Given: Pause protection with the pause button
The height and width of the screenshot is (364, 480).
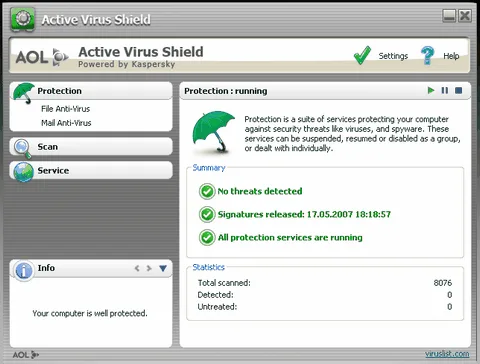Looking at the screenshot, I should pos(445,90).
